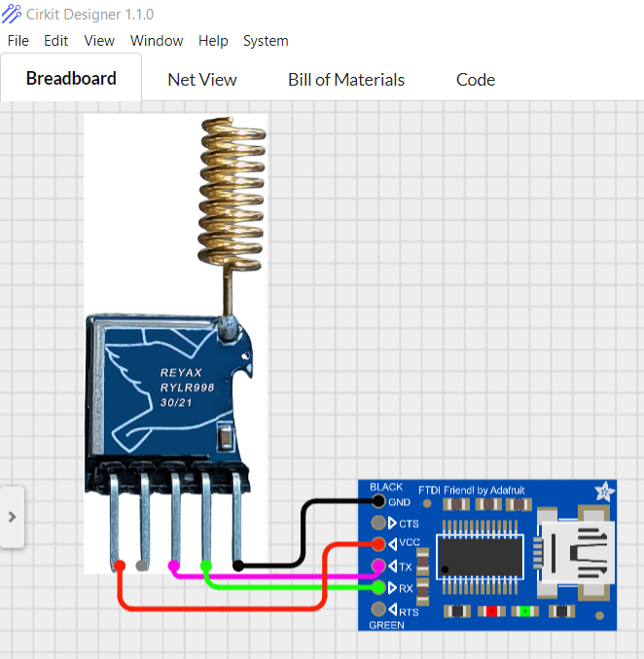This screenshot has width=644, height=659.
Task: Select the TX pin on FTDI Friend
Action: point(378,567)
